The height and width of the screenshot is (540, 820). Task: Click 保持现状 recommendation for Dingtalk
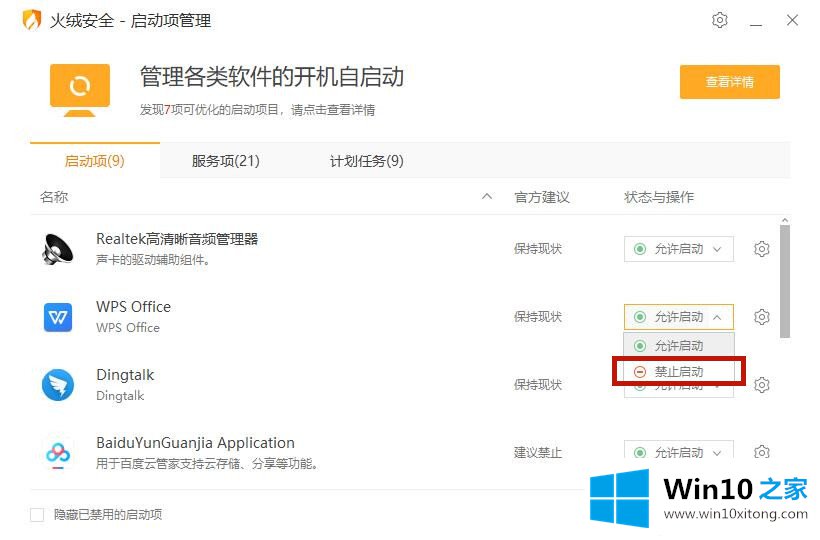[538, 385]
